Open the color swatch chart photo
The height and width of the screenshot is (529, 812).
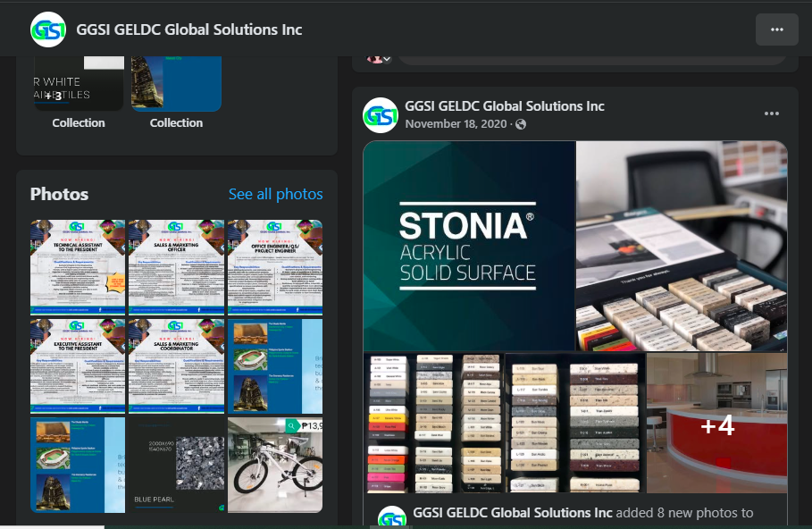point(434,423)
